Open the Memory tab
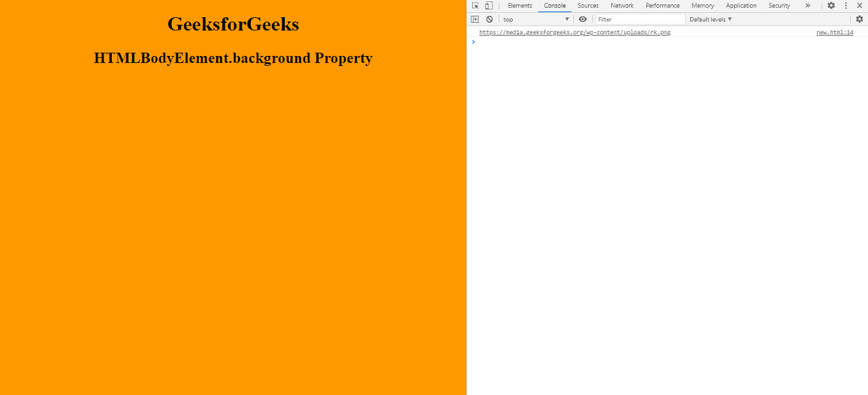868x395 pixels. coord(703,6)
